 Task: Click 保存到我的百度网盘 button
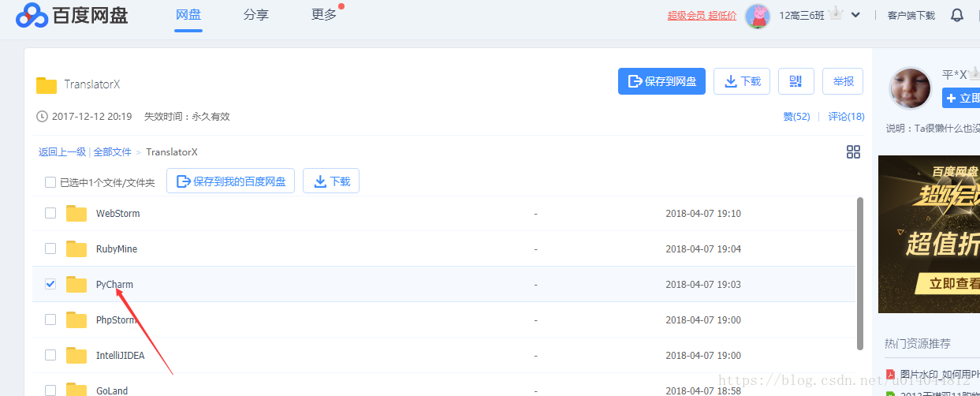tap(231, 181)
